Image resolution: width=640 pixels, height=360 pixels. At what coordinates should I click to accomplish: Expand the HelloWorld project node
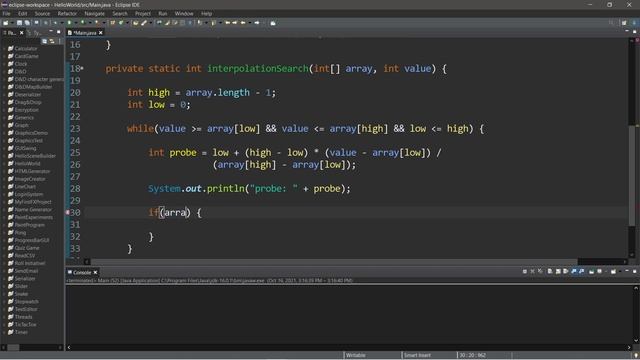4,163
